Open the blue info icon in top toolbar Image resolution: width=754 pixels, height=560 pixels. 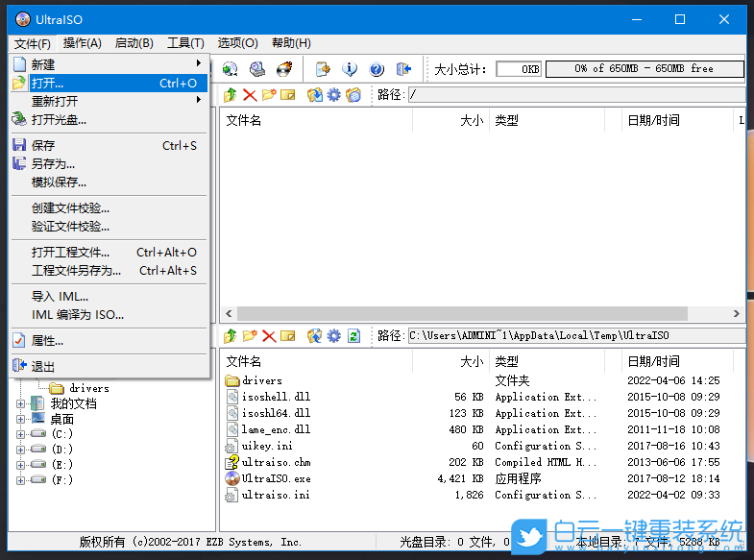click(x=350, y=69)
